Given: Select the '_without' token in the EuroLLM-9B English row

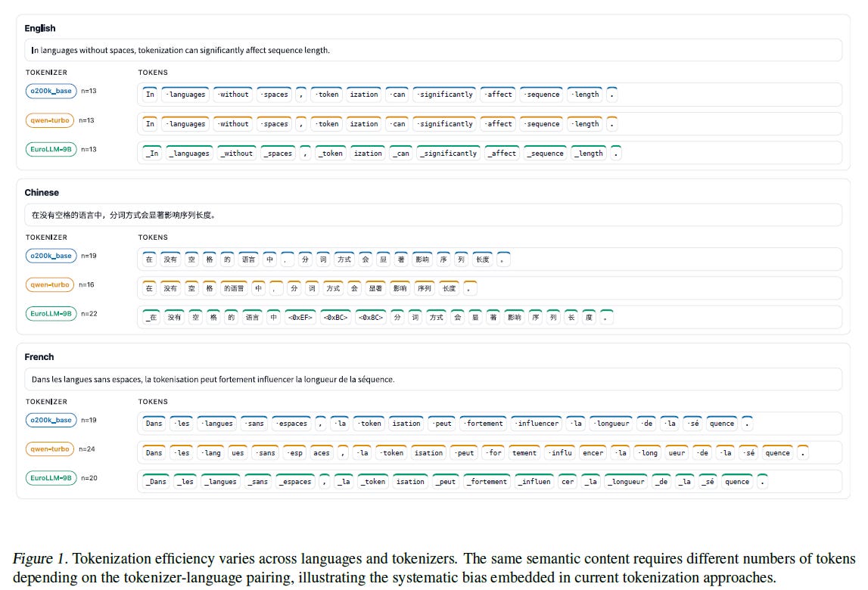Looking at the screenshot, I should pyautogui.click(x=237, y=154).
